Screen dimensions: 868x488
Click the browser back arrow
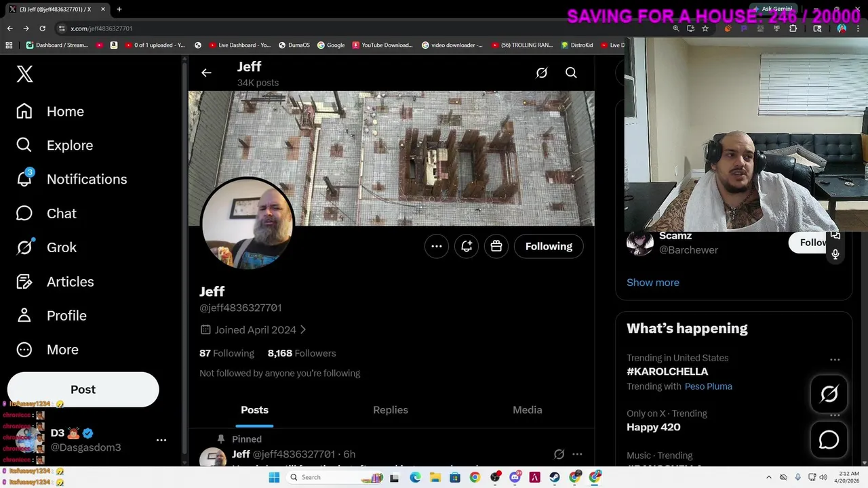[9, 28]
